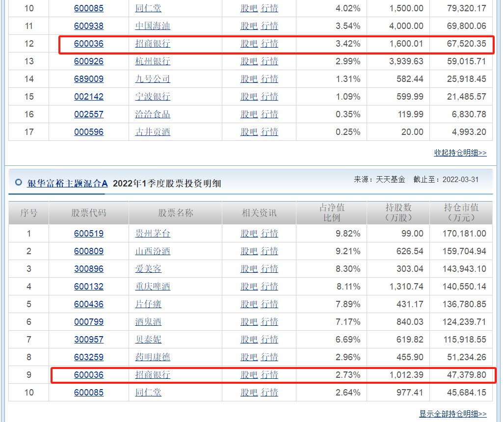Screen dimensions: 504x422
Task: Open 行情 link for 贵州茅台 row
Action: pyautogui.click(x=269, y=234)
